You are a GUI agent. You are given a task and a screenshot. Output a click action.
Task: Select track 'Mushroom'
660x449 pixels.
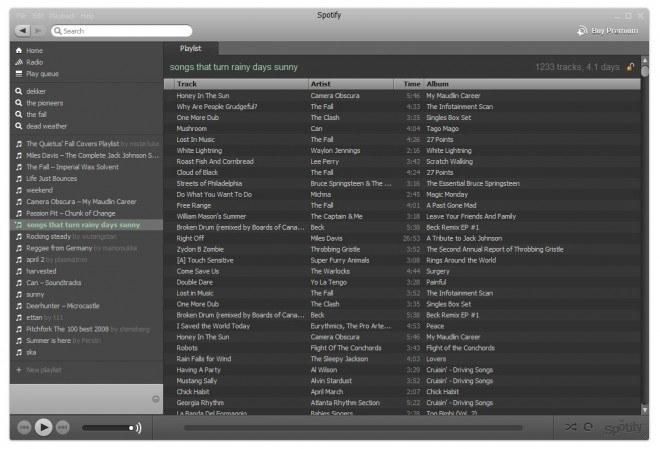[x=192, y=129]
